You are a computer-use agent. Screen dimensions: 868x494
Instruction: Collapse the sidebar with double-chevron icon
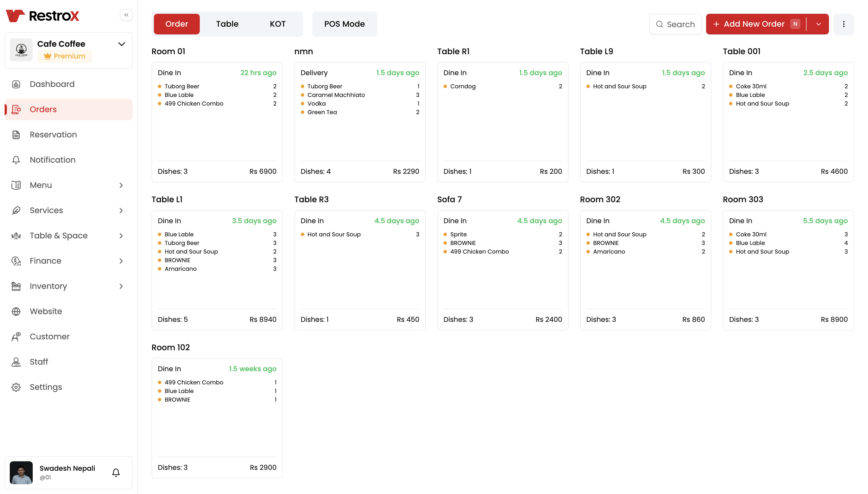coord(126,15)
